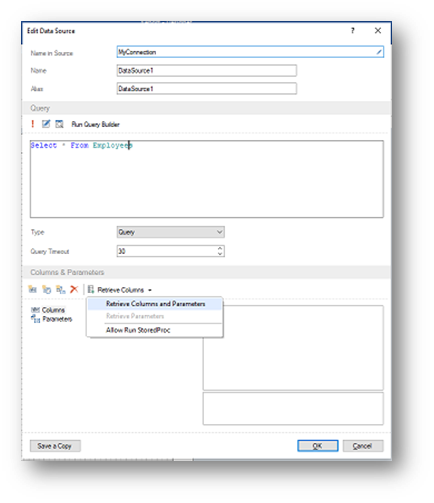The height and width of the screenshot is (503, 434).
Task: Click into the Alias text field
Action: coord(207,89)
